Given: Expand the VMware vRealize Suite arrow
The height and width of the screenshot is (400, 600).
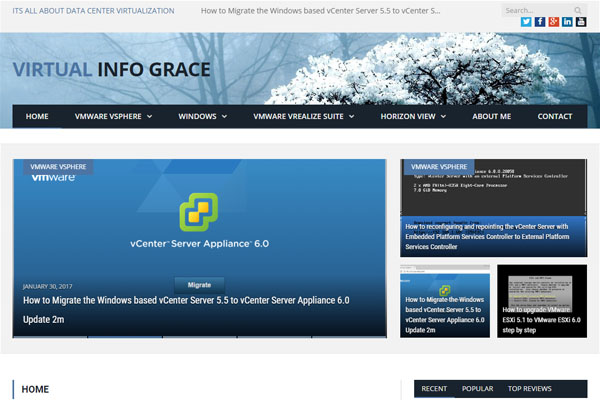Looking at the screenshot, I should [x=352, y=116].
